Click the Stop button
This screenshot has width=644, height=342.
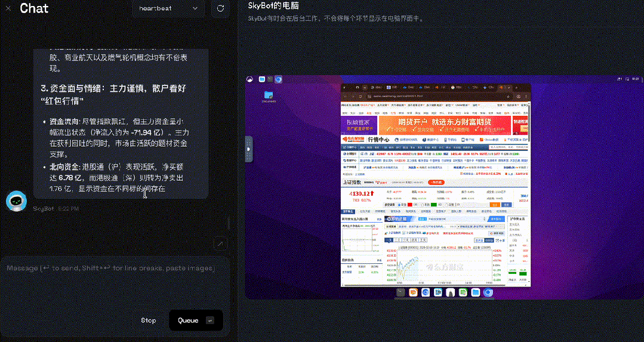(148, 321)
